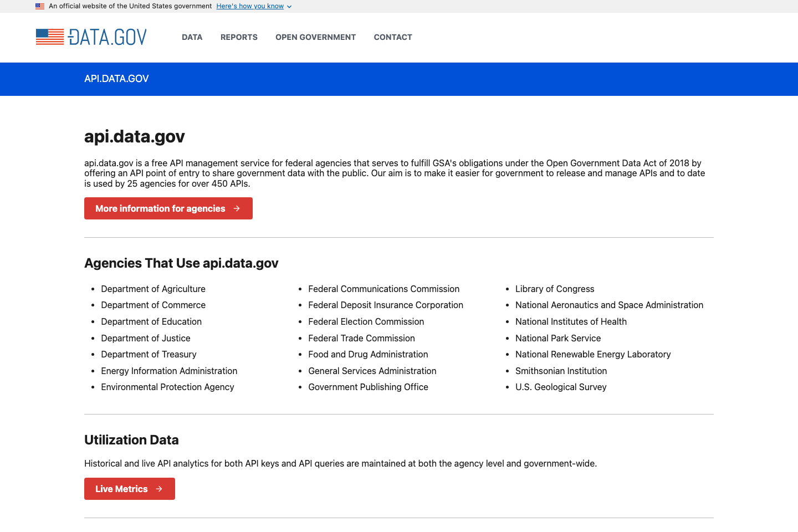
Task: Select Department of Agriculture in the agency list
Action: (153, 289)
